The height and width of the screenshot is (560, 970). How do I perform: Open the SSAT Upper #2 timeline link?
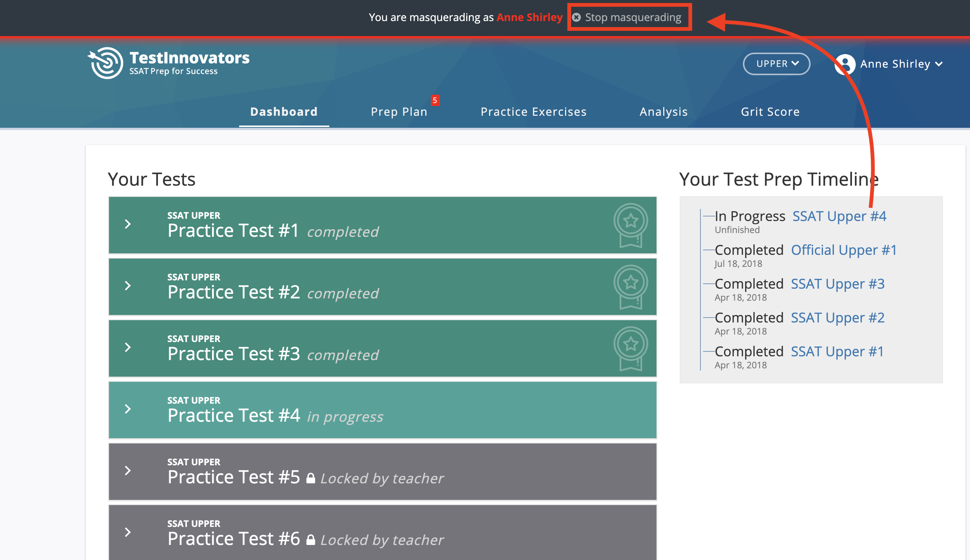tap(838, 318)
